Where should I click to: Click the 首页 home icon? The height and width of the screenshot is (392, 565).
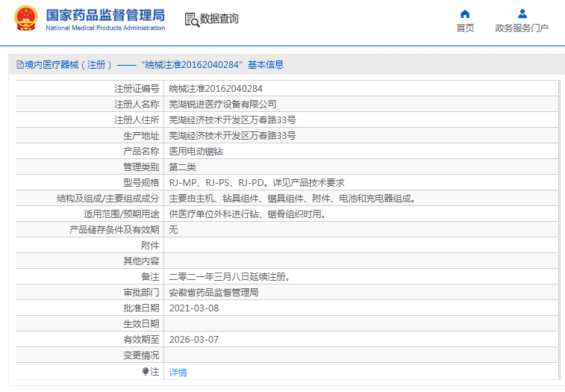[465, 14]
